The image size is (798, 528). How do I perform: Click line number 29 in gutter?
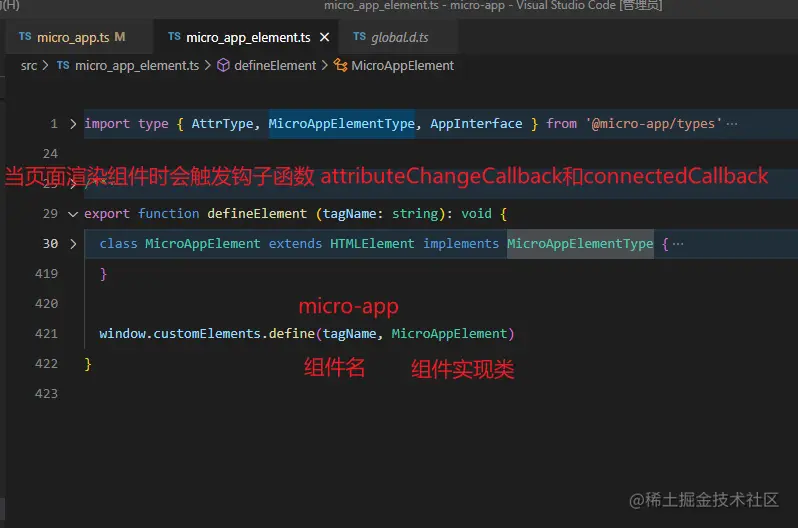pyautogui.click(x=50, y=214)
